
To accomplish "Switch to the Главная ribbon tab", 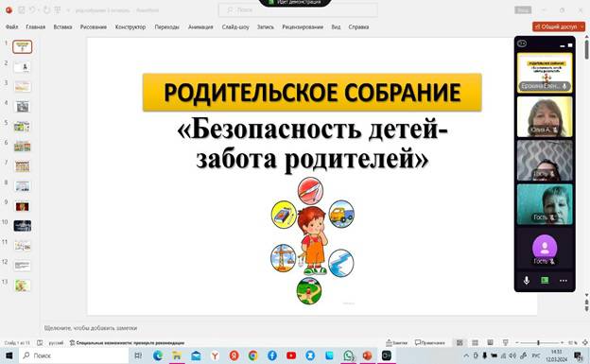I will [35, 26].
